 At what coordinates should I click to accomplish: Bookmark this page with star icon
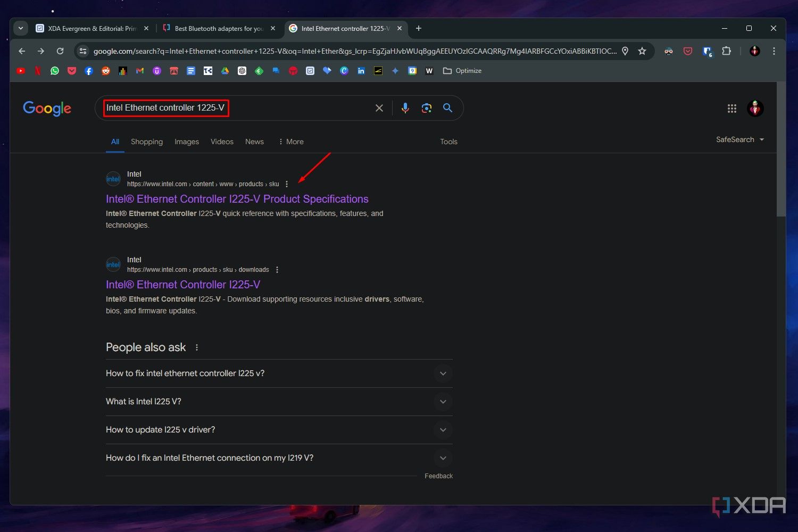click(642, 51)
